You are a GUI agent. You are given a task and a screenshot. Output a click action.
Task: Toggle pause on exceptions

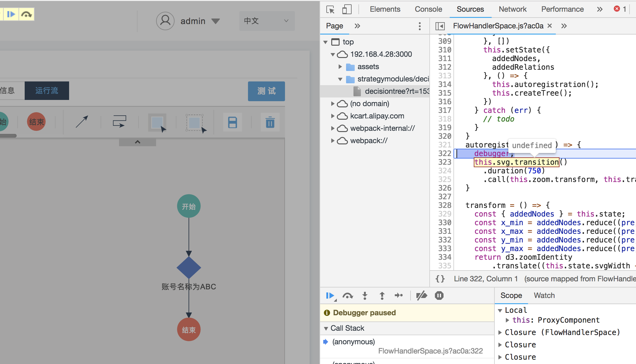(x=439, y=296)
